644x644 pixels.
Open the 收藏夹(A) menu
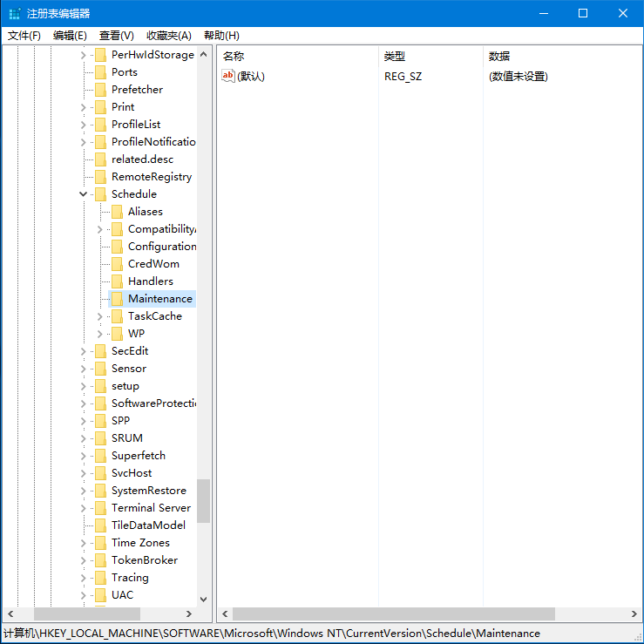169,36
